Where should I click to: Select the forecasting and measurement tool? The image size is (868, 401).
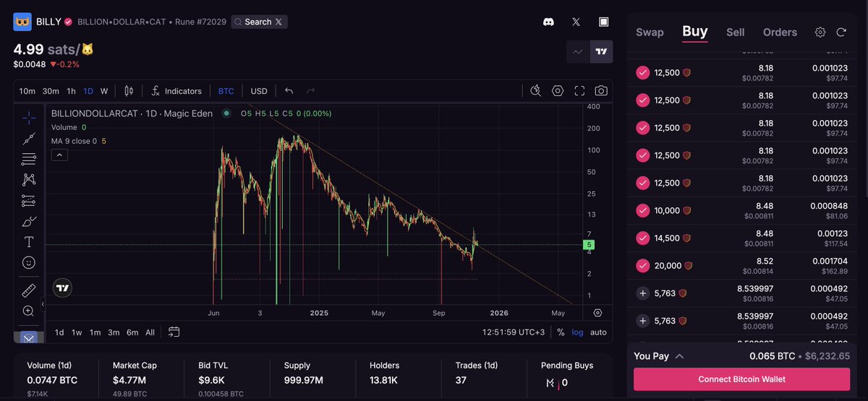point(29,200)
